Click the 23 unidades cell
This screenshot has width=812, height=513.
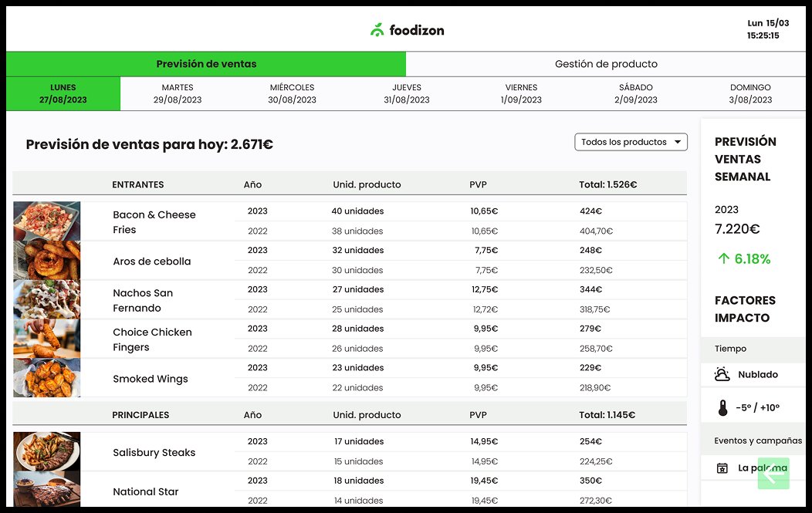click(358, 367)
